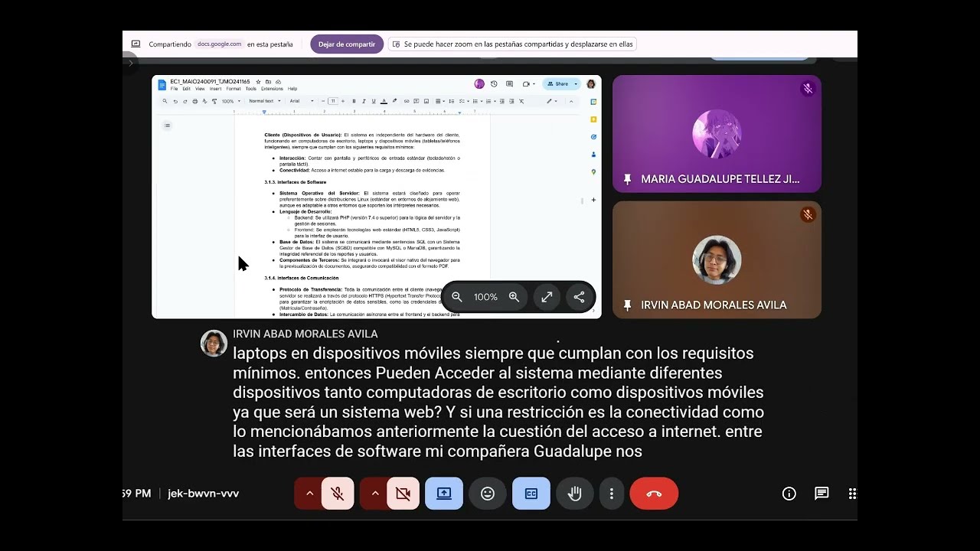Leave the call with red hang-up button
980x551 pixels.
coord(654,494)
